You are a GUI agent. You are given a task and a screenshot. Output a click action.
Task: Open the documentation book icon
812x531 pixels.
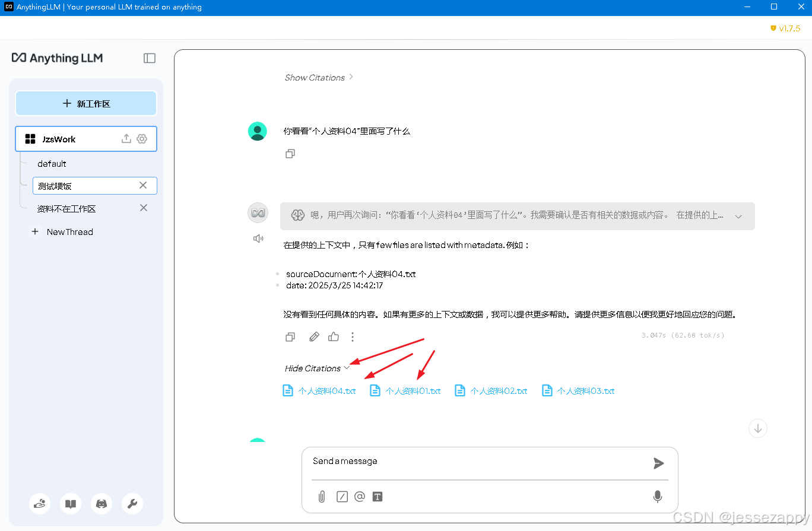71,504
